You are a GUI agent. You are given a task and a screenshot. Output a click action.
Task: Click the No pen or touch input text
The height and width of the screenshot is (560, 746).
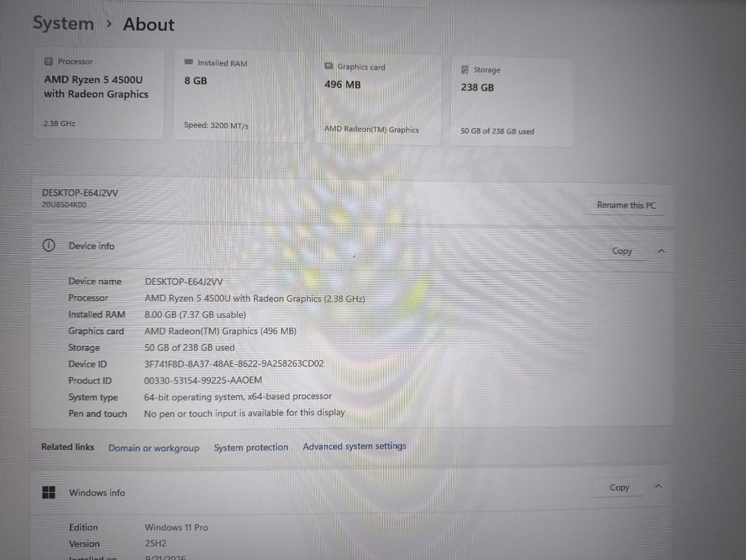coord(244,413)
